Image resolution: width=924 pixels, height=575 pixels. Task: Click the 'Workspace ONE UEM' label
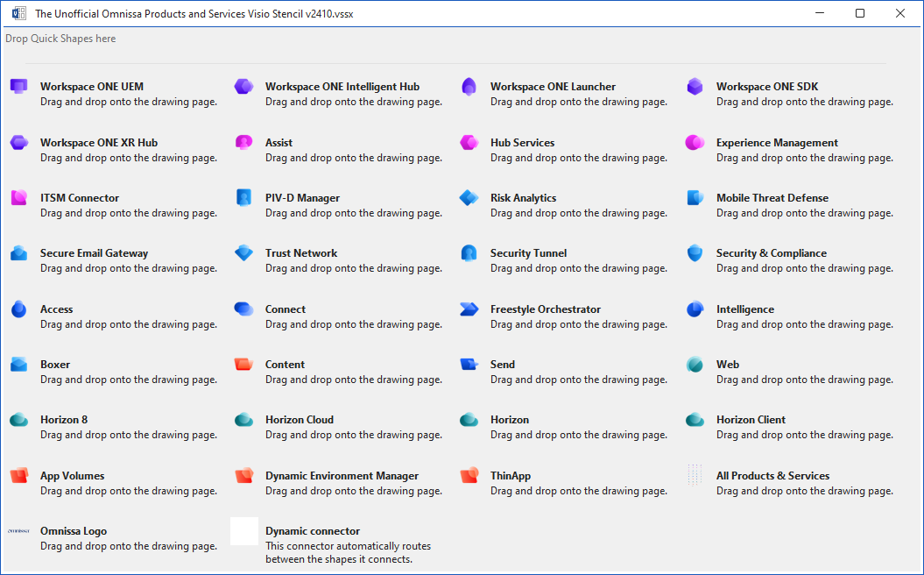pyautogui.click(x=92, y=87)
